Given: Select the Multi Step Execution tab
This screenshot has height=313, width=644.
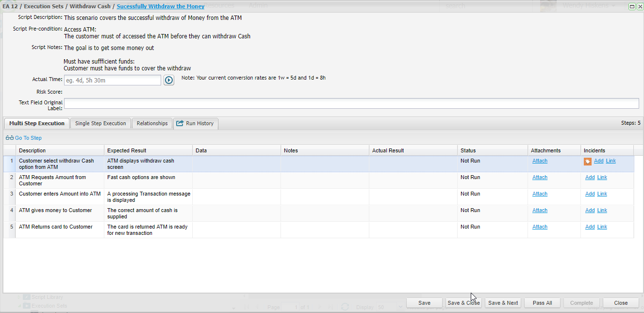Looking at the screenshot, I should (x=37, y=123).
